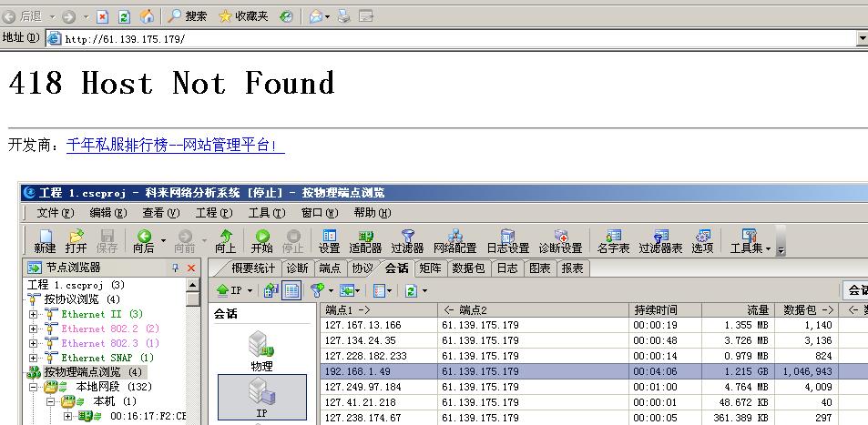Click 打开 open project icon
This screenshot has height=425, width=868.
(x=76, y=242)
